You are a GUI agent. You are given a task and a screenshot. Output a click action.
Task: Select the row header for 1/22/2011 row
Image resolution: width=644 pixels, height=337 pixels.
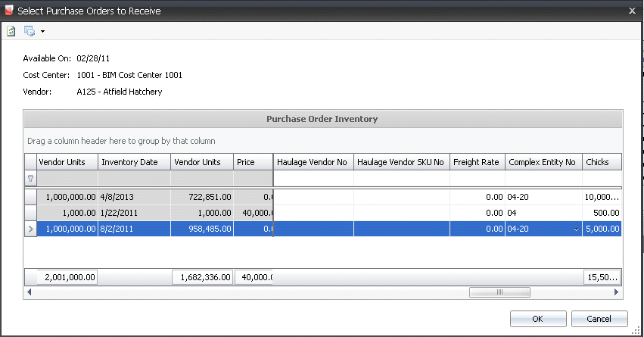(x=31, y=213)
